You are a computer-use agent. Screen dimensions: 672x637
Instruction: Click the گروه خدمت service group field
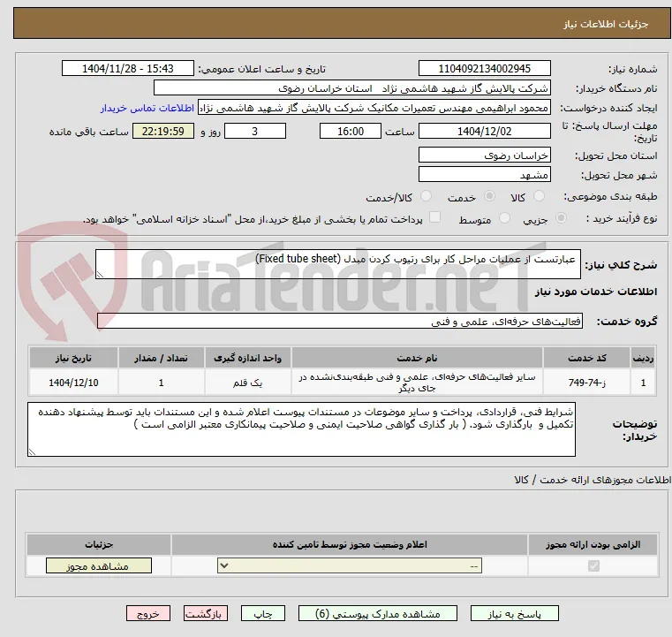point(340,321)
